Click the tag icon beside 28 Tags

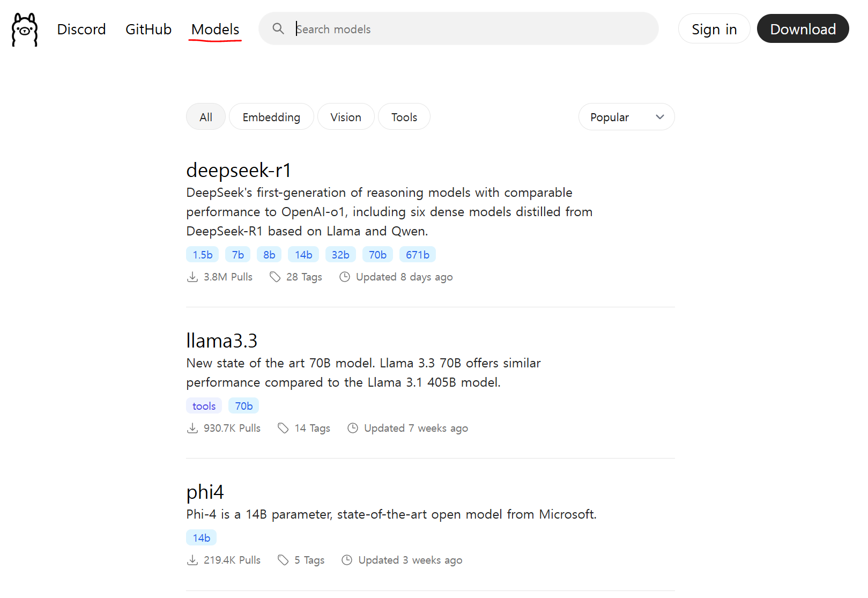275,277
